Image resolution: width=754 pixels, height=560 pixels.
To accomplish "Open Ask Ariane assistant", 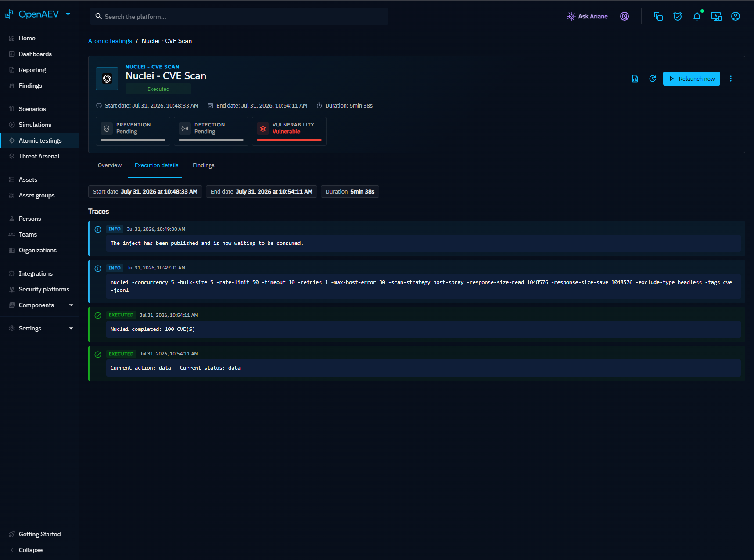I will click(587, 16).
